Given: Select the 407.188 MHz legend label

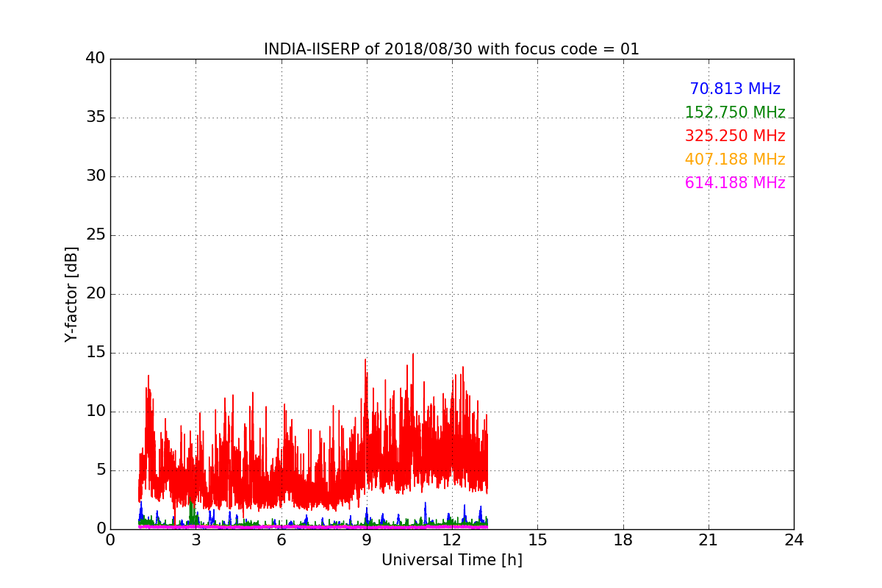Looking at the screenshot, I should (x=735, y=159).
